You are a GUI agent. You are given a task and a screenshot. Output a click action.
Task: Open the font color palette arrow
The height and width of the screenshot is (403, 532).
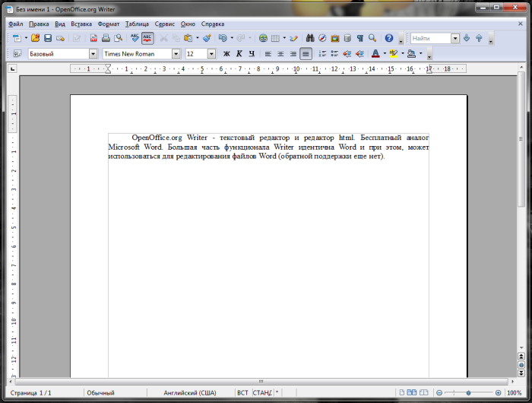pyautogui.click(x=385, y=54)
